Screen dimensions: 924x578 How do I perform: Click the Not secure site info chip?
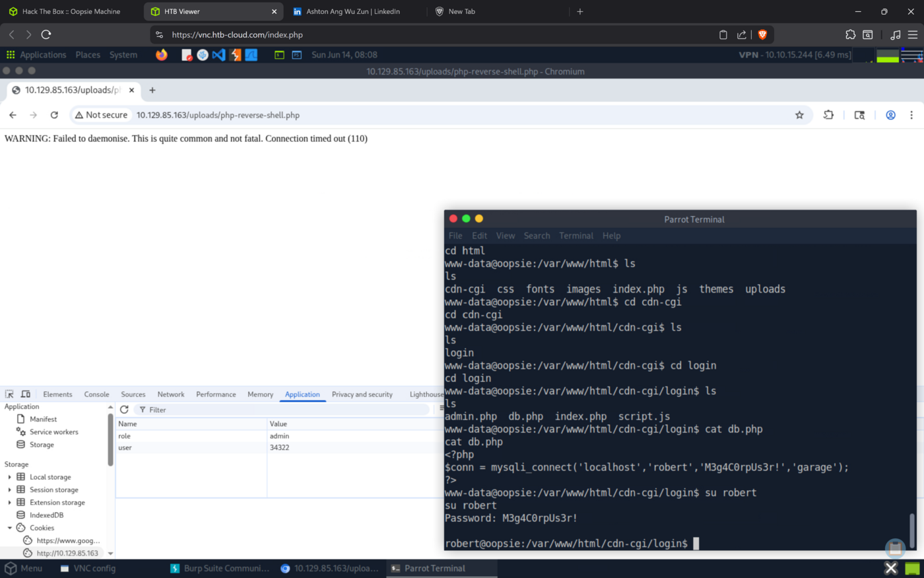(x=101, y=115)
